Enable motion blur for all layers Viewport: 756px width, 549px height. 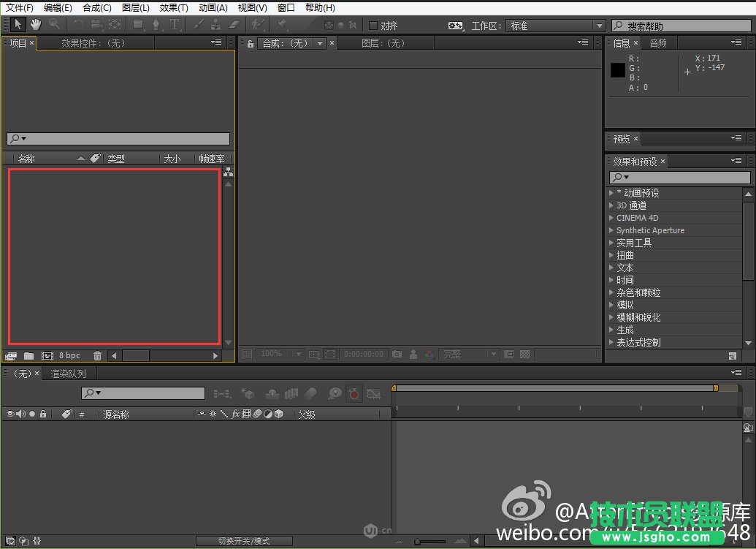(x=310, y=393)
